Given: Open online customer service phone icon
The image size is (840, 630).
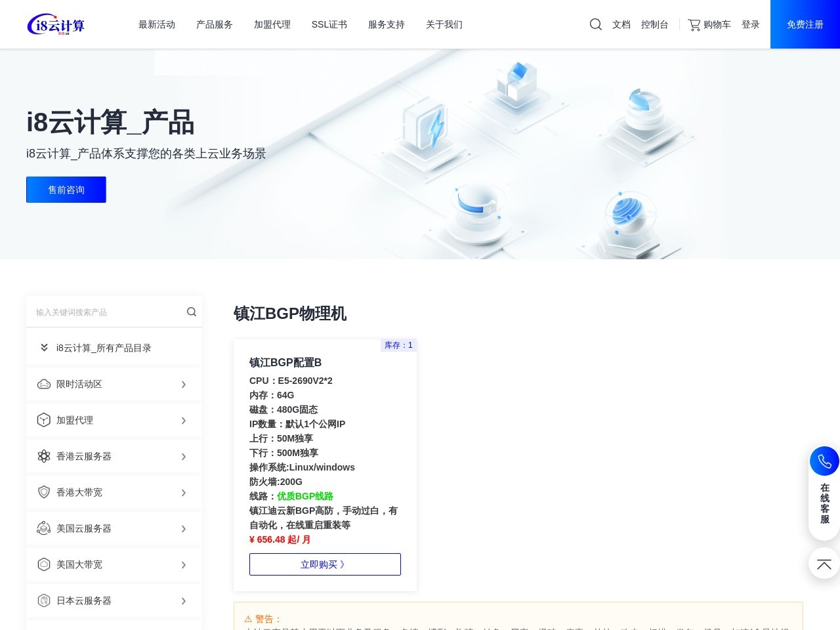Looking at the screenshot, I should click(x=824, y=461).
